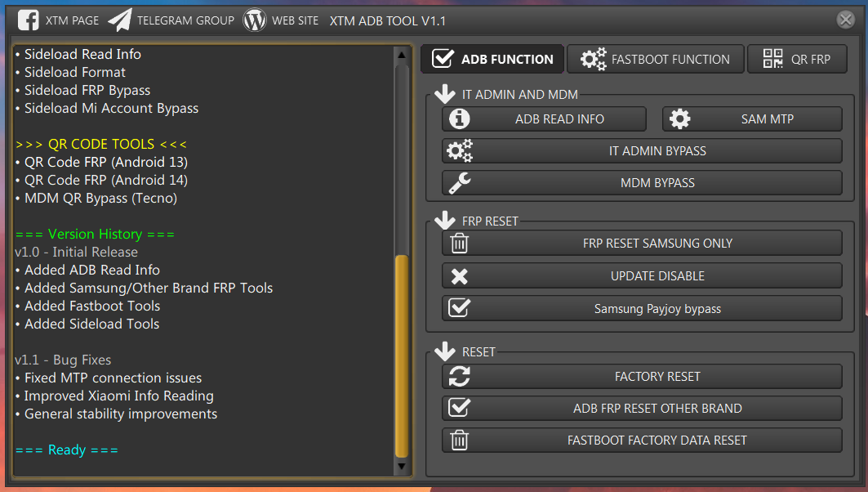868x492 pixels.
Task: Open the WordPress web site icon
Action: (255, 20)
